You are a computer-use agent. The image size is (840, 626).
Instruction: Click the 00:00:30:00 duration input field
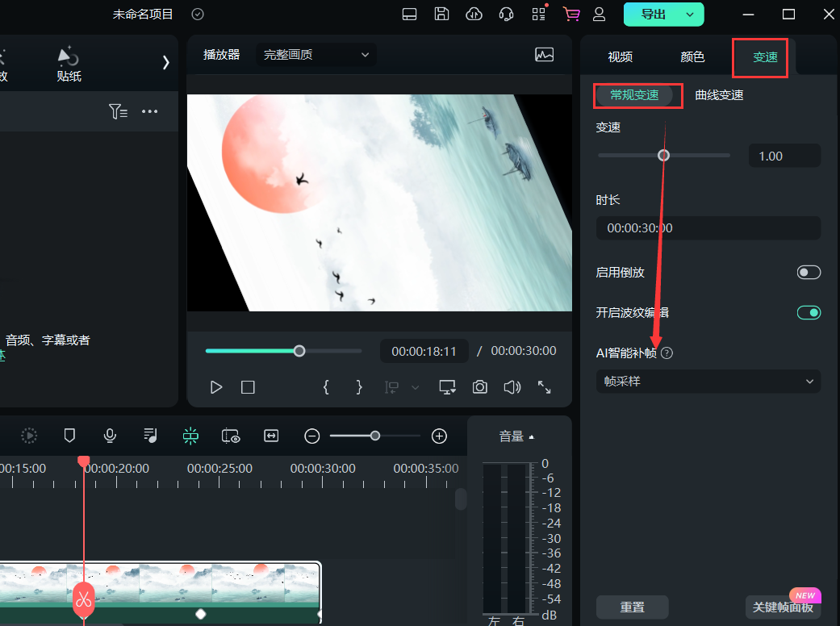(x=708, y=227)
